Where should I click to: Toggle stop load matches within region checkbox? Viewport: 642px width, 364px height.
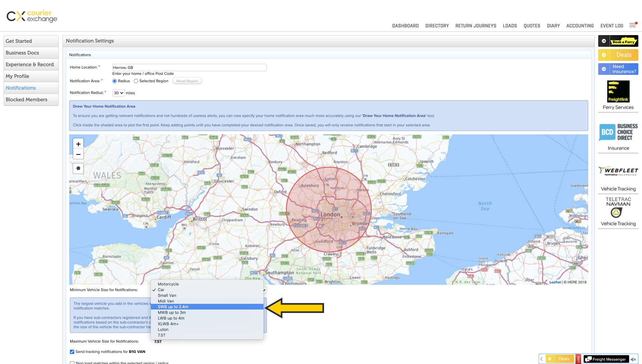coord(72,363)
